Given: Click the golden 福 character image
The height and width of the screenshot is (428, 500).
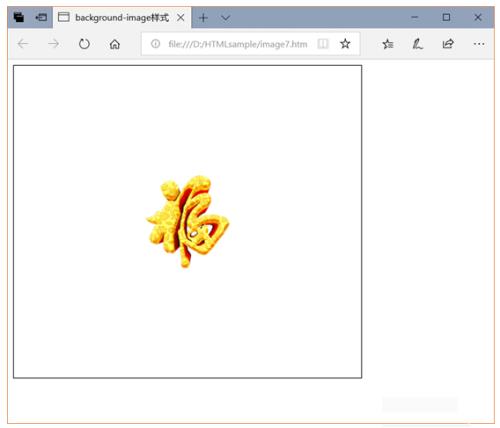Looking at the screenshot, I should click(x=187, y=221).
